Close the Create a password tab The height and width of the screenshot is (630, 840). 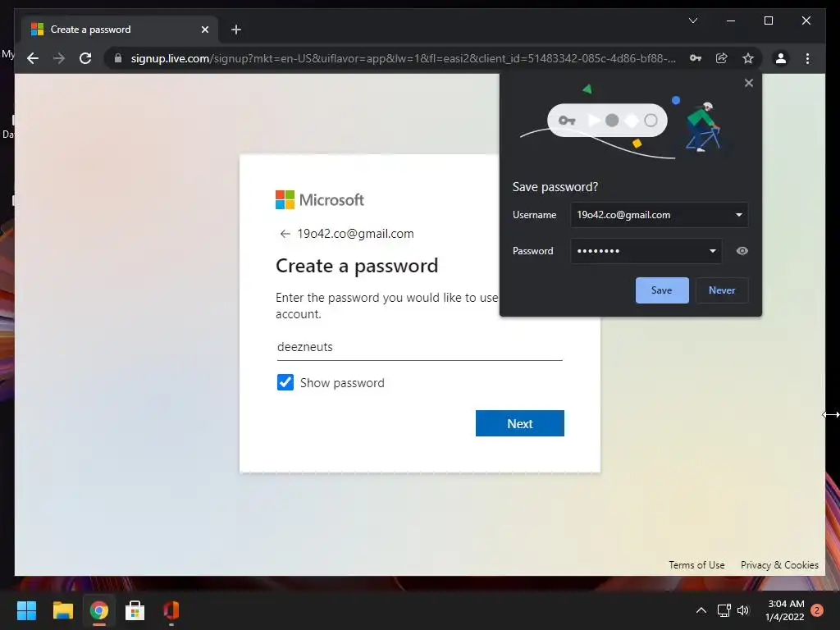[204, 30]
